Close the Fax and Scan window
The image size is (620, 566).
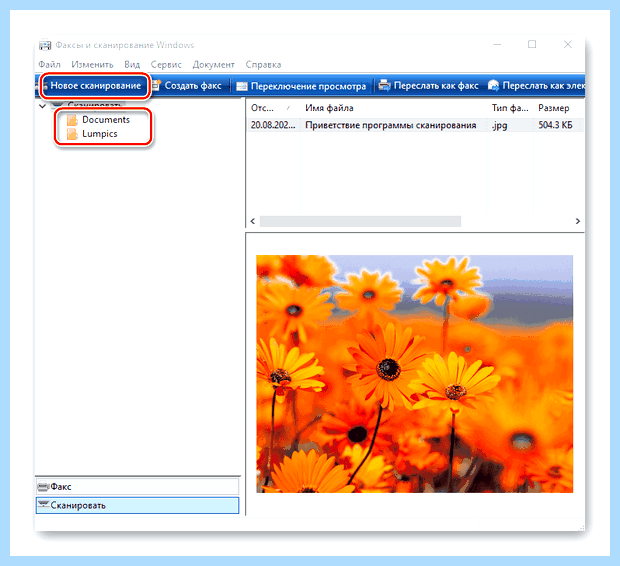pos(567,45)
